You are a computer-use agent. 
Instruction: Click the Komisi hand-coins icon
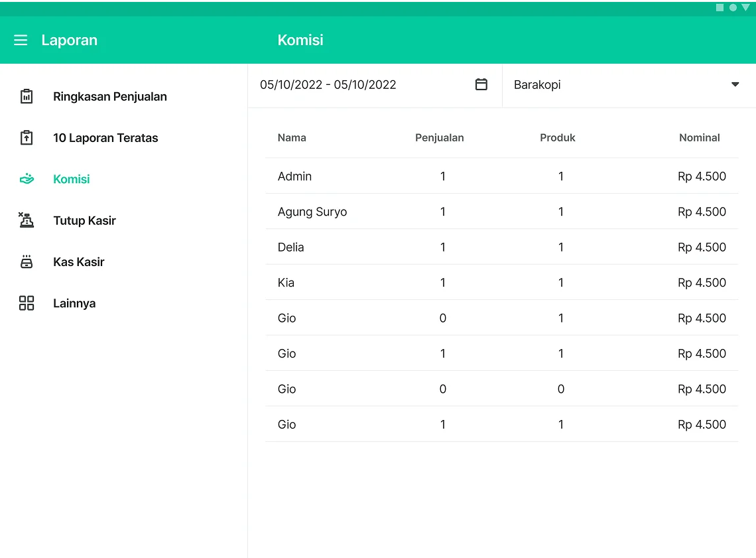click(27, 179)
